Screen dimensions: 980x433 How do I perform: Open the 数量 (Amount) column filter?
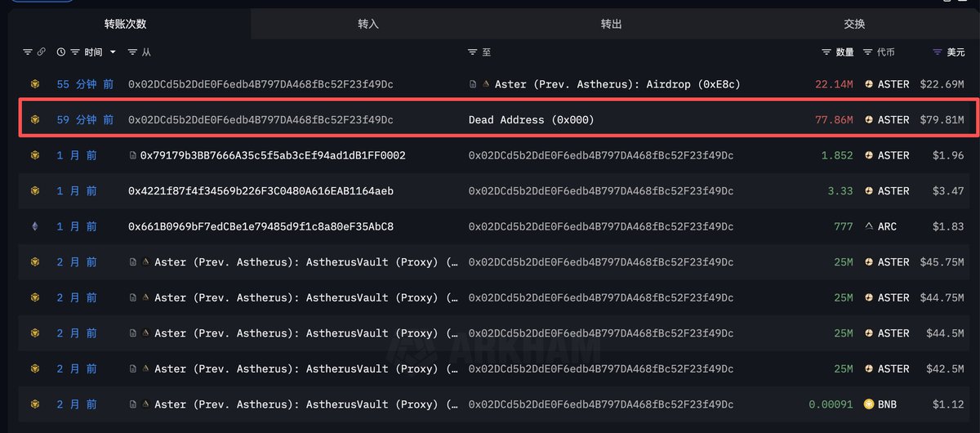[826, 52]
